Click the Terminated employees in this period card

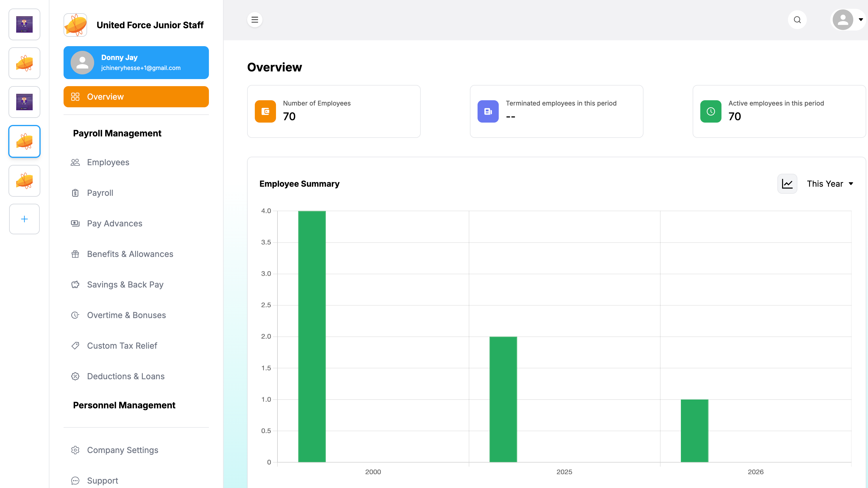[x=557, y=111]
